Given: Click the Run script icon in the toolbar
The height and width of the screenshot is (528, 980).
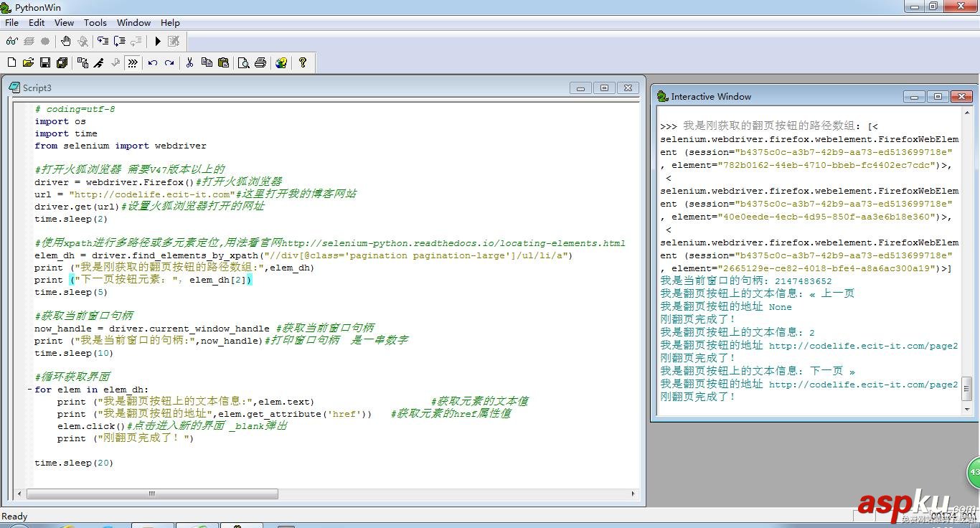Looking at the screenshot, I should 158,41.
